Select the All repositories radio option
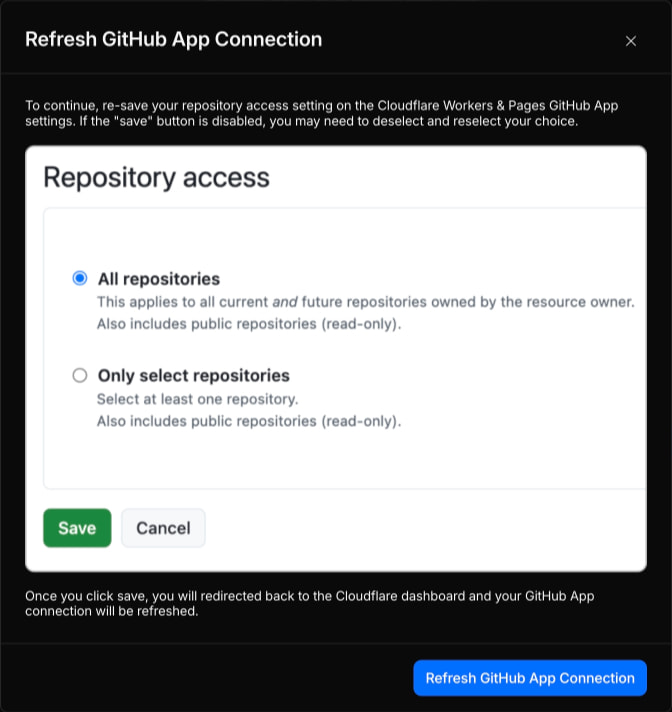 80,278
